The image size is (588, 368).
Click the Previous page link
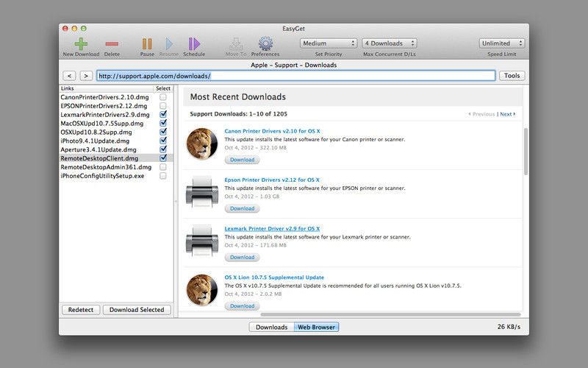click(x=481, y=114)
